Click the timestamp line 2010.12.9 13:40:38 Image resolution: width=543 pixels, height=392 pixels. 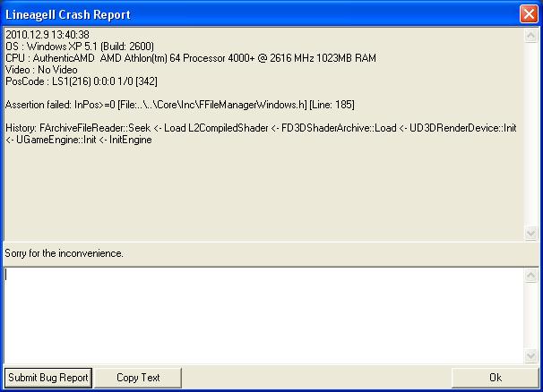(x=47, y=35)
